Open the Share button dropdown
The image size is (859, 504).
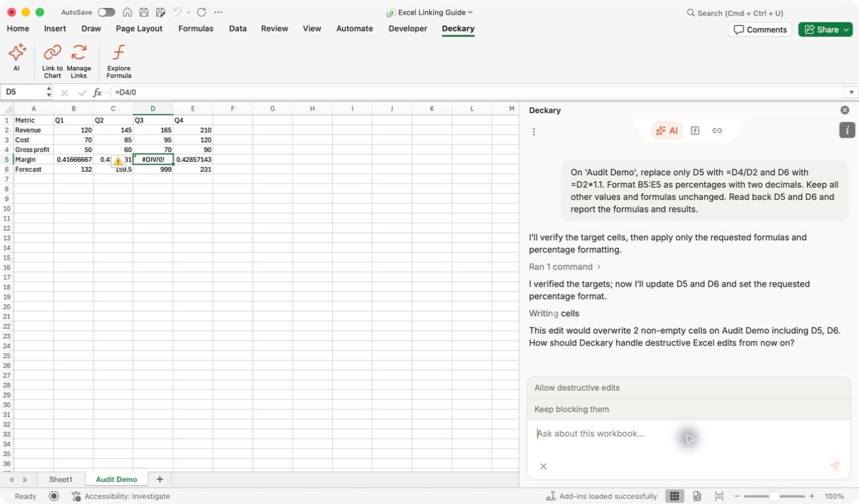847,30
